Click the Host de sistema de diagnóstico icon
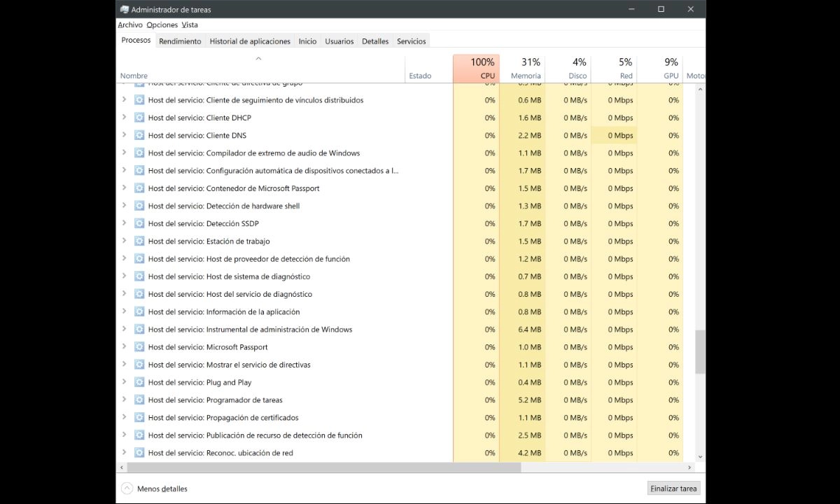 [139, 276]
